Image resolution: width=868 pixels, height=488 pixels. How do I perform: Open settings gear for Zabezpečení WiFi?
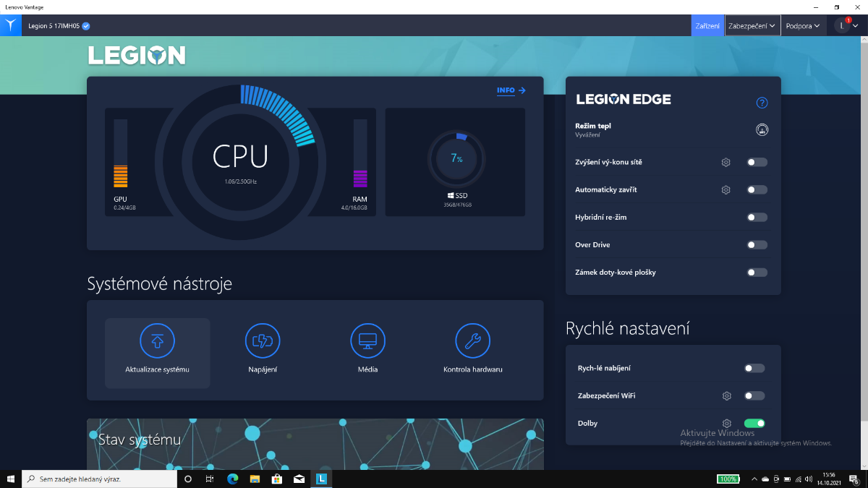coord(727,396)
